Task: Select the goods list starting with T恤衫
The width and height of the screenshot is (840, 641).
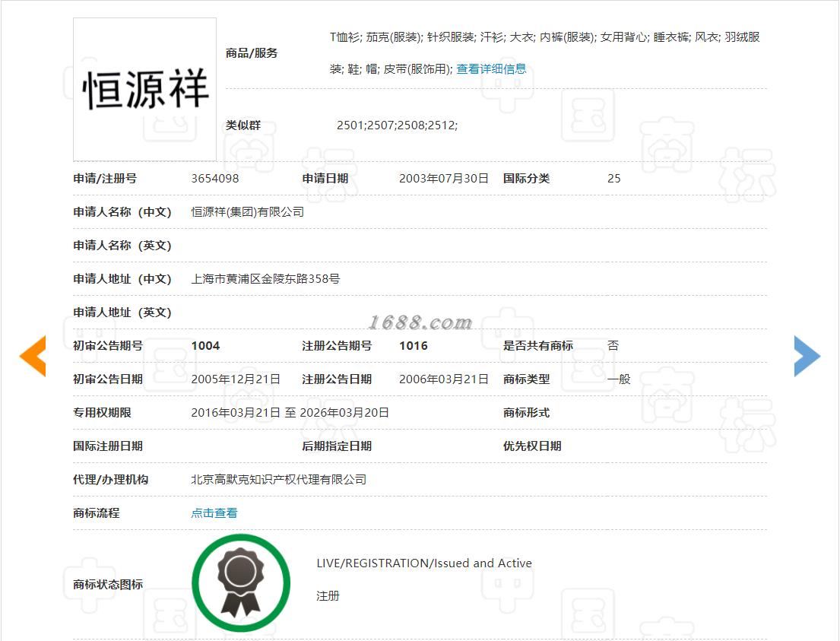Action: click(545, 53)
